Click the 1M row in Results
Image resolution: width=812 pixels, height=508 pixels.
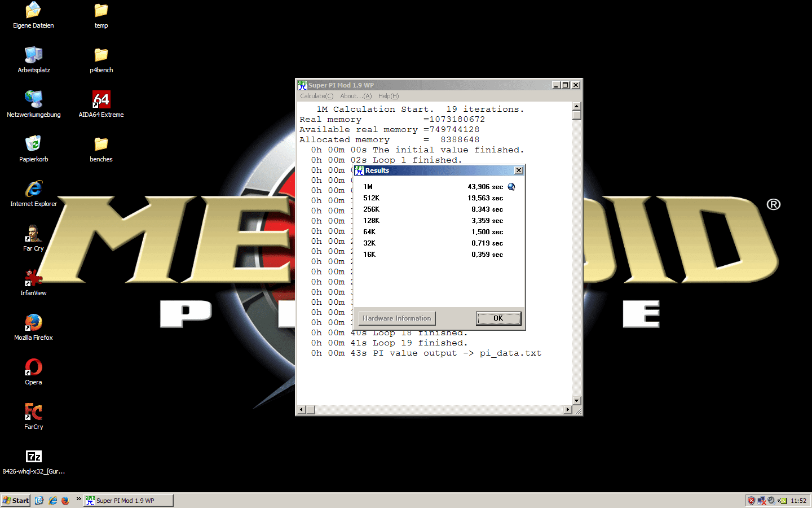pyautogui.click(x=439, y=187)
